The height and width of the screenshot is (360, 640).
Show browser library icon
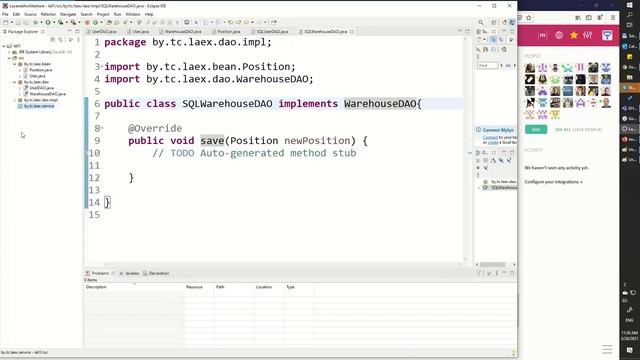pos(578,18)
